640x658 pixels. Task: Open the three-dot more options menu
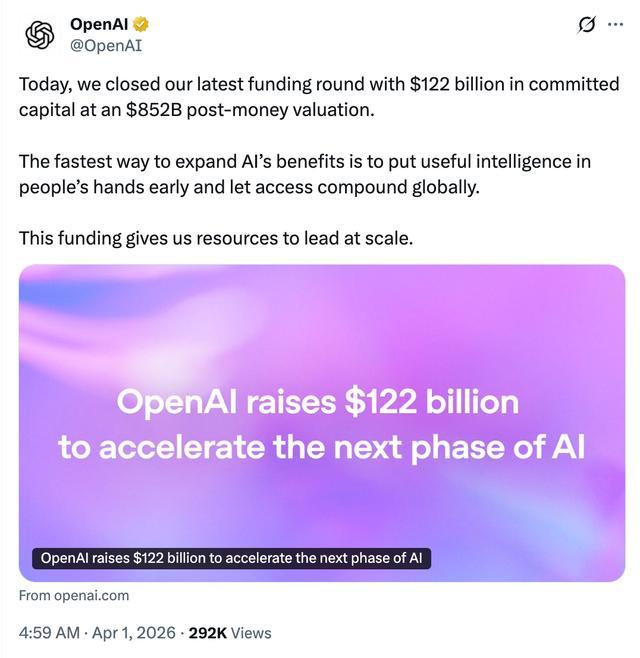615,25
